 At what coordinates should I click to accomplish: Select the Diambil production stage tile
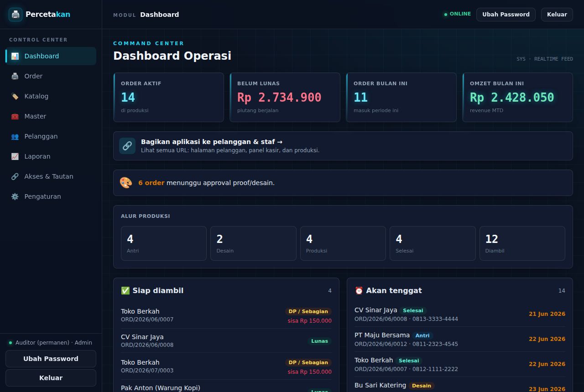522,243
